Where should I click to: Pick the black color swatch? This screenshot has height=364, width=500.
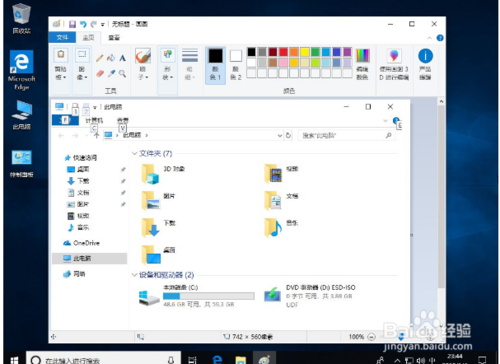(x=251, y=52)
